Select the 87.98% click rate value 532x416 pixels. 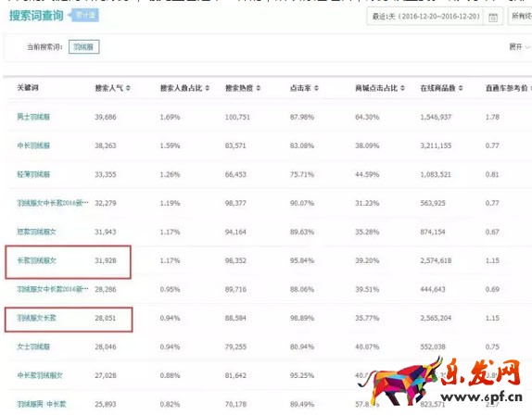point(302,117)
